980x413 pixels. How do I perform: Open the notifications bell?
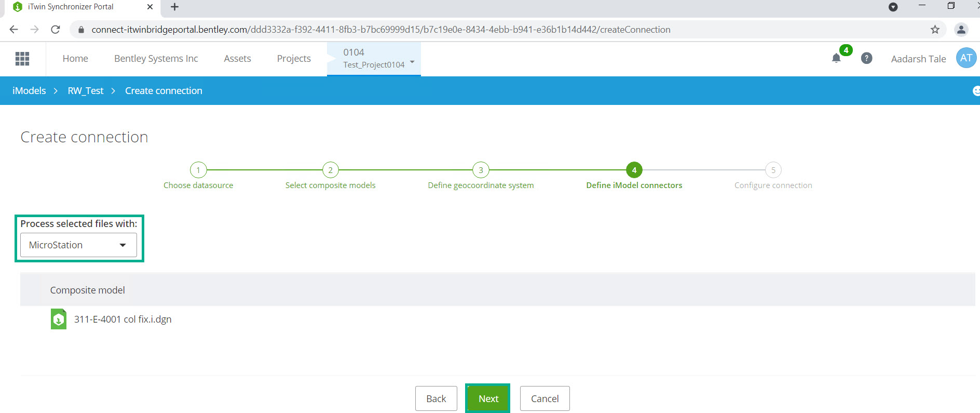836,58
